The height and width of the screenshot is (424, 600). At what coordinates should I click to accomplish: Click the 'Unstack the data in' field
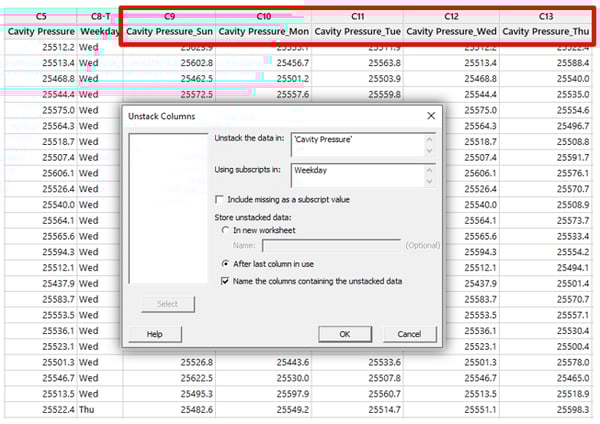coord(356,144)
